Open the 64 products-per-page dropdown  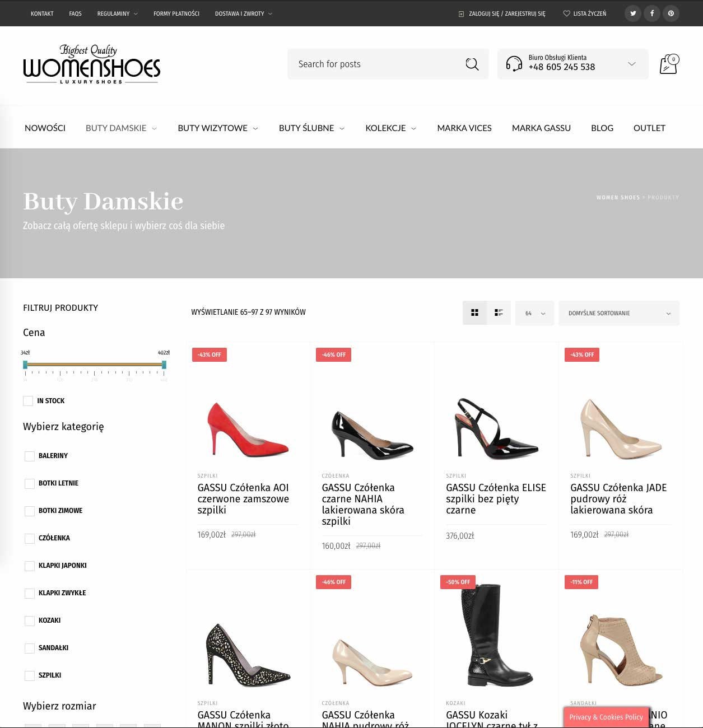534,314
